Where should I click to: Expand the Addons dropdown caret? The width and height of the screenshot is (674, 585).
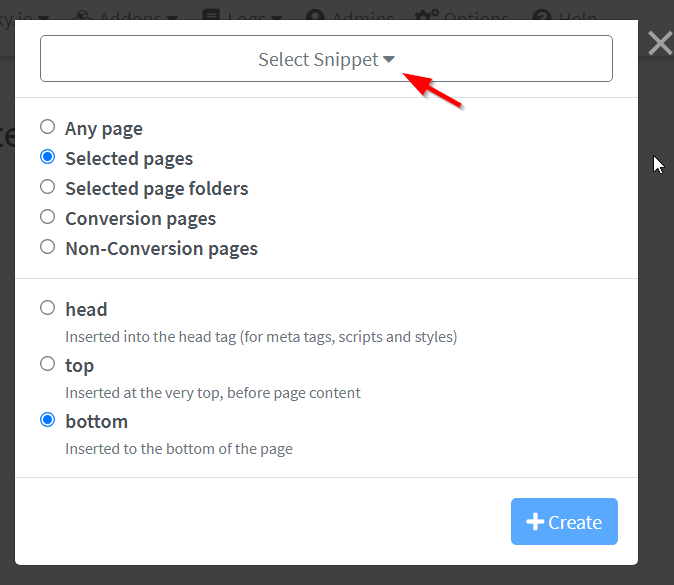[173, 17]
